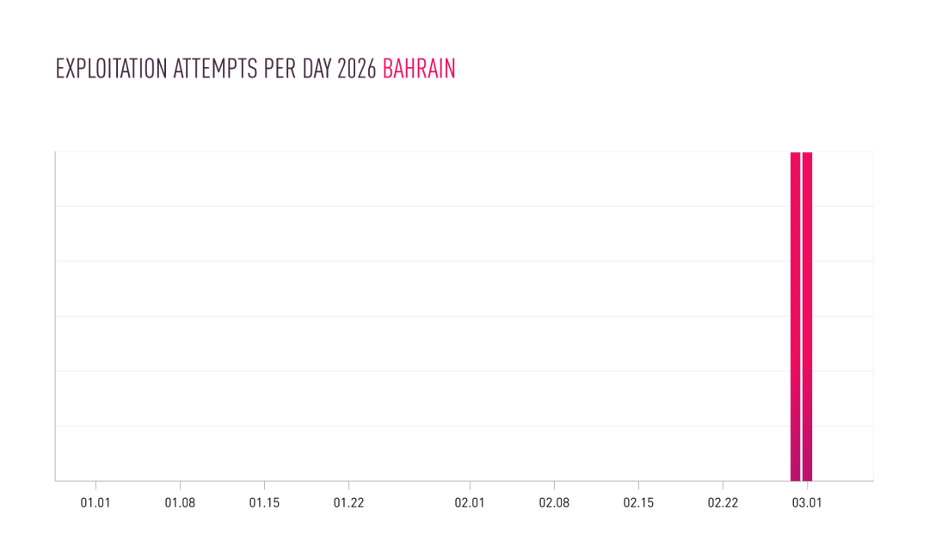The height and width of the screenshot is (560, 929).
Task: Click the 01.08 date axis label
Action: [180, 503]
